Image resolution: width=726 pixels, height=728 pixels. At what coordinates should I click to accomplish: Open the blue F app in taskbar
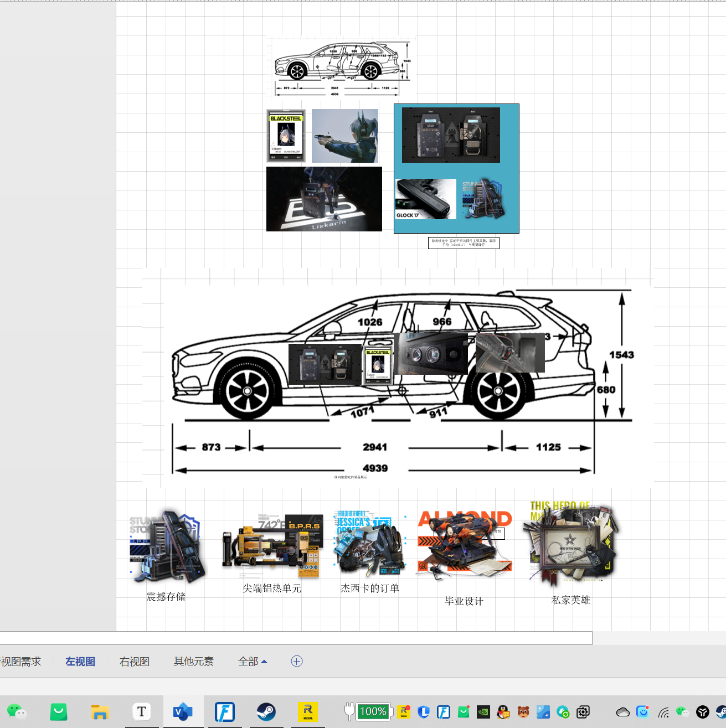tap(225, 711)
